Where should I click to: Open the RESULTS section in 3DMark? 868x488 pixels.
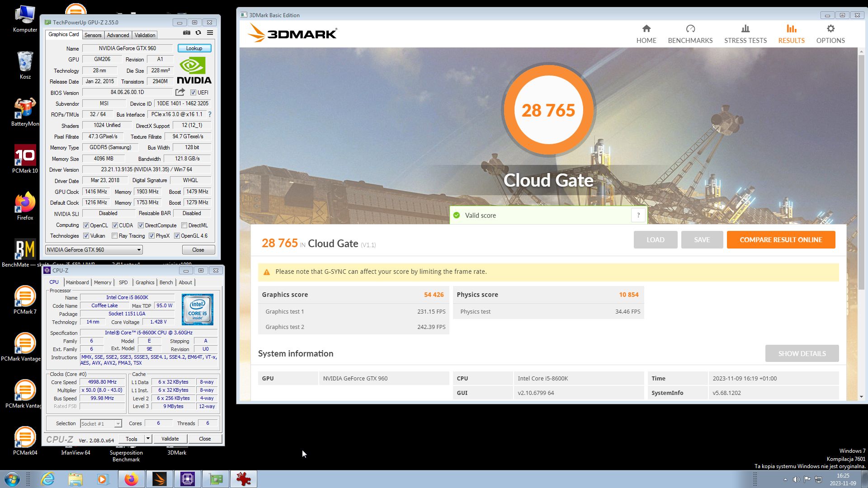pos(791,34)
